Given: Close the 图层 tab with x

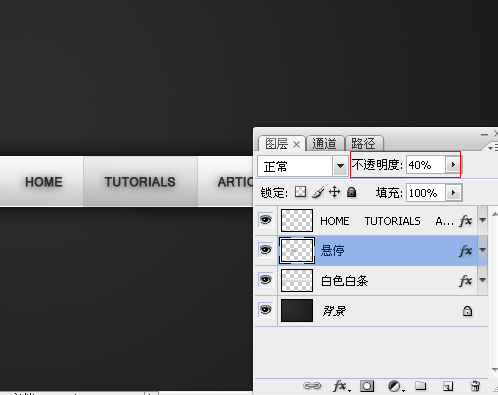Looking at the screenshot, I should click(296, 145).
